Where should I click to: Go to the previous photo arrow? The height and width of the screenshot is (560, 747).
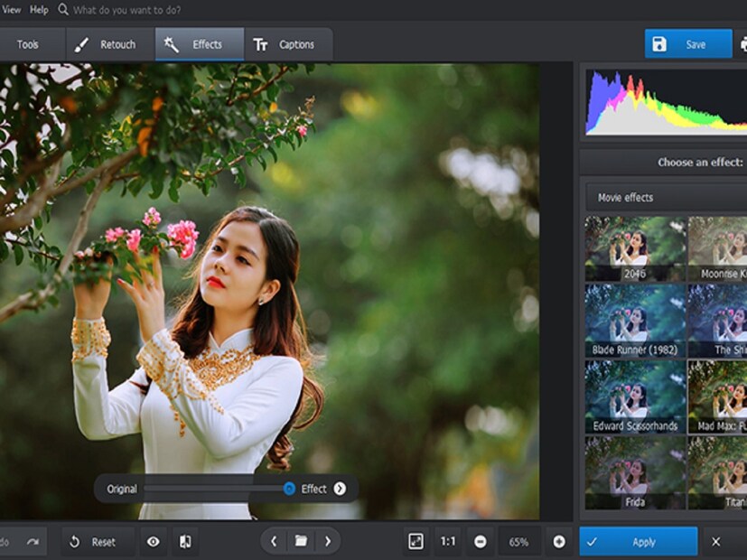click(275, 542)
